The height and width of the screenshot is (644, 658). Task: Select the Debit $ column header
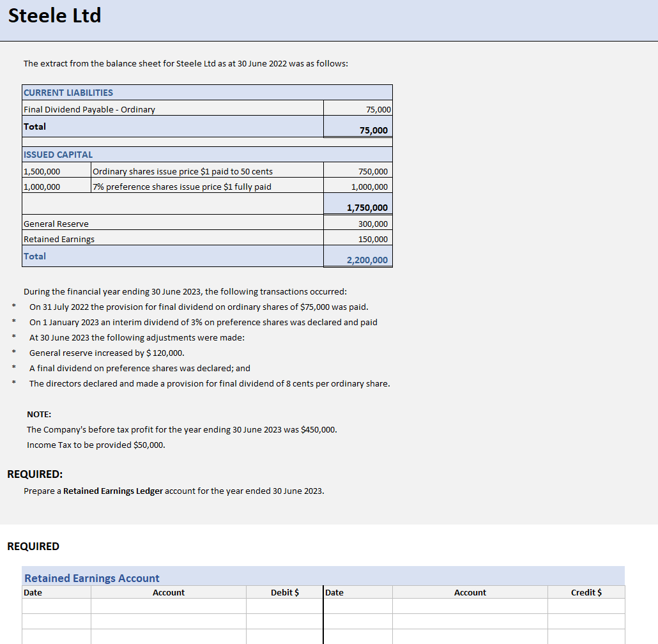click(284, 592)
